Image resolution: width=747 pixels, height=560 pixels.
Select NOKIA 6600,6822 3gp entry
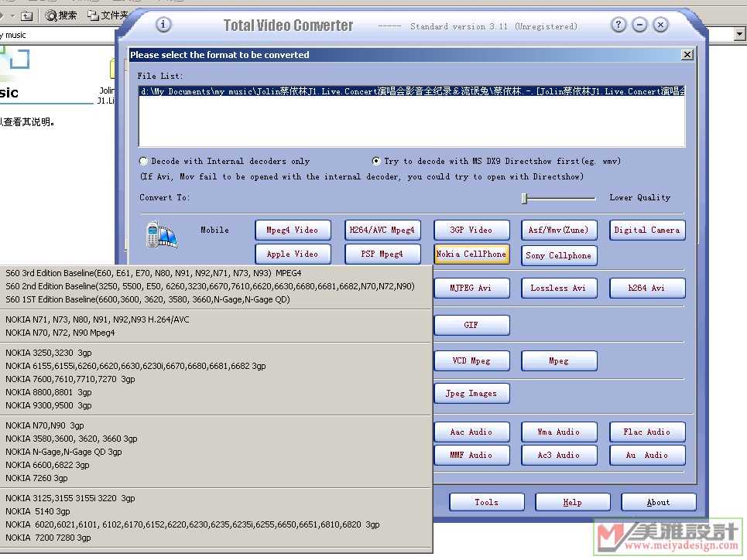[216, 465]
